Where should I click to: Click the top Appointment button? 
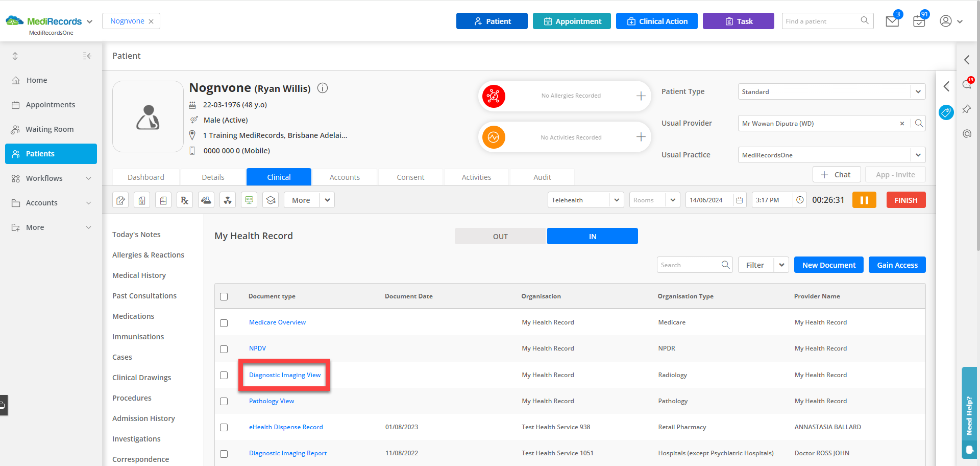tap(572, 21)
